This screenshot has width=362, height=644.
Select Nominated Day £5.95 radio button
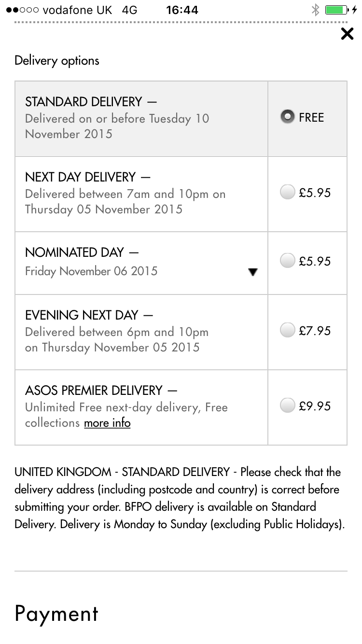[288, 261]
